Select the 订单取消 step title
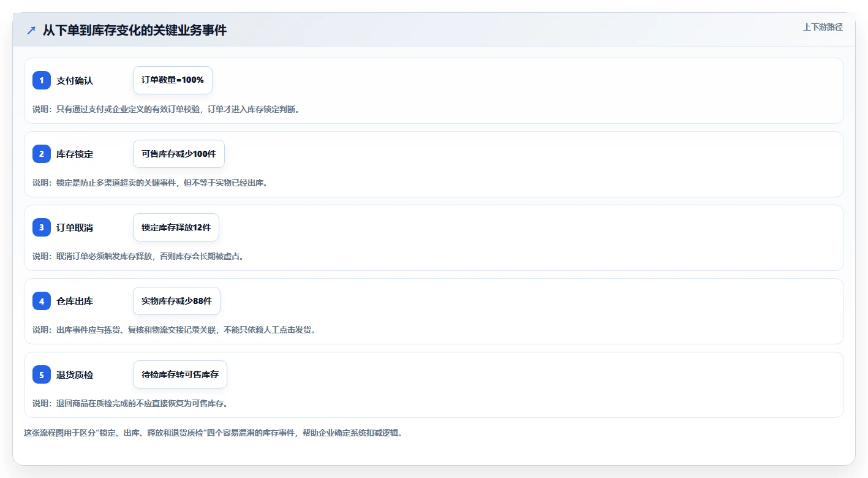Screen dimensions: 868x478 [x=75, y=227]
